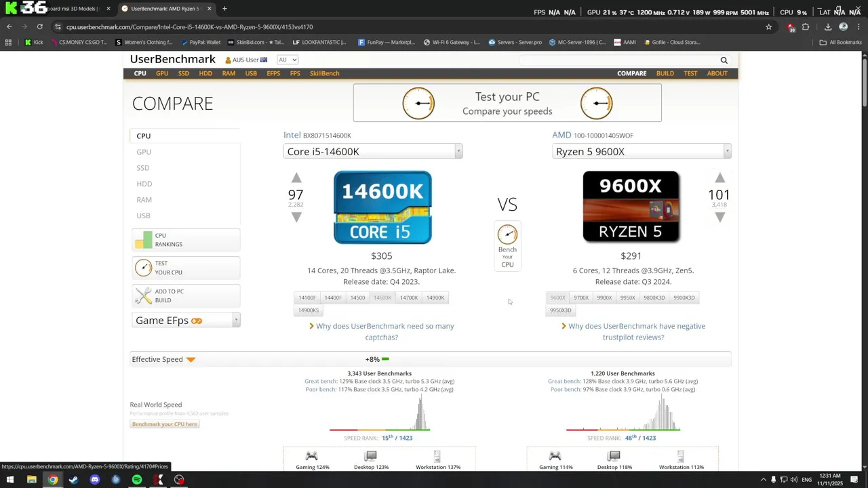Select the 9800X3D variant chip
This screenshot has width=868, height=488.
tap(654, 298)
